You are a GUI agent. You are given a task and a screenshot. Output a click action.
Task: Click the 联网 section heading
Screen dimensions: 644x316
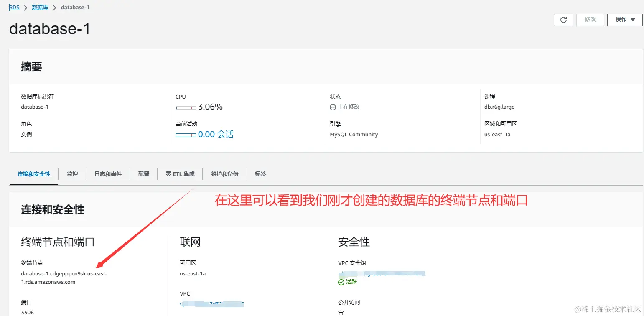[x=190, y=242]
